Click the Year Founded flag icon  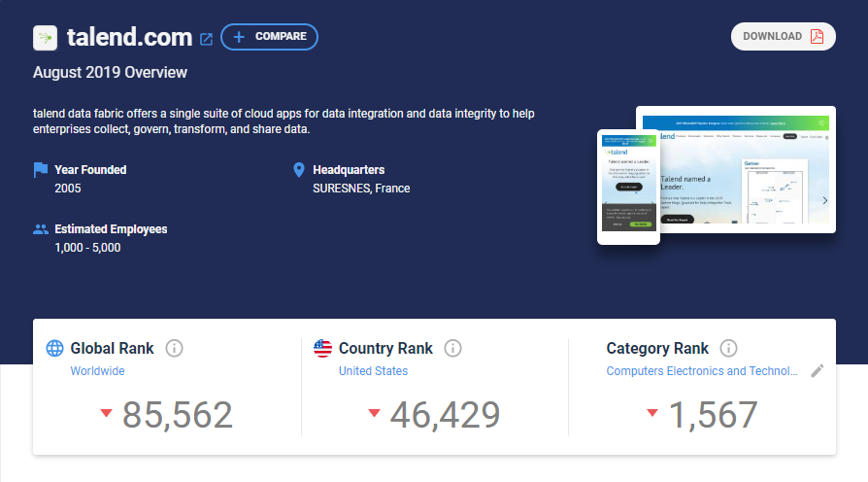pyautogui.click(x=41, y=169)
